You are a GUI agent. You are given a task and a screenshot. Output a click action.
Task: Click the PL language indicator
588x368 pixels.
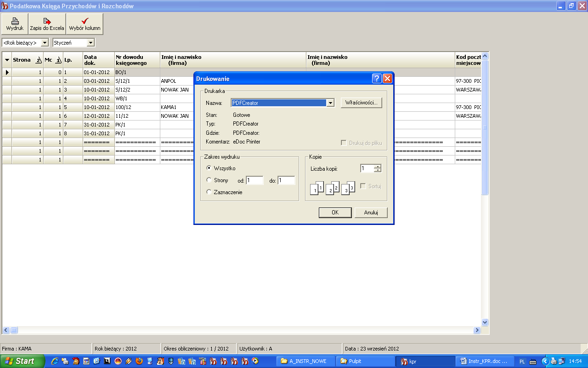click(522, 362)
